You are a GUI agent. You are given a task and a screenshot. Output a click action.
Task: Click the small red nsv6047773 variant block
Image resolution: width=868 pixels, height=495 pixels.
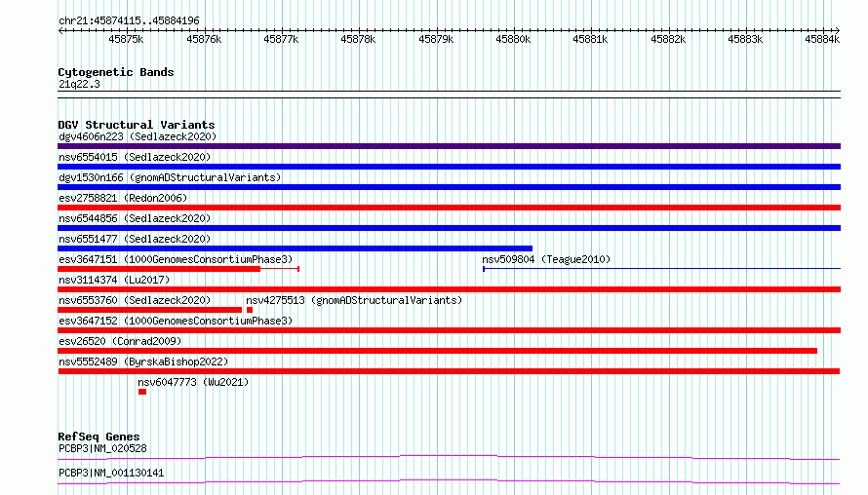[142, 392]
